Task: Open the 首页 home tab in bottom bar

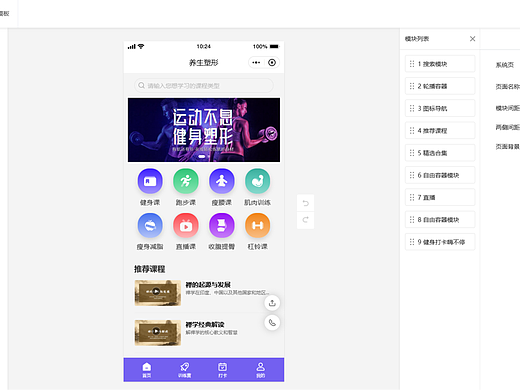Action: [x=147, y=370]
